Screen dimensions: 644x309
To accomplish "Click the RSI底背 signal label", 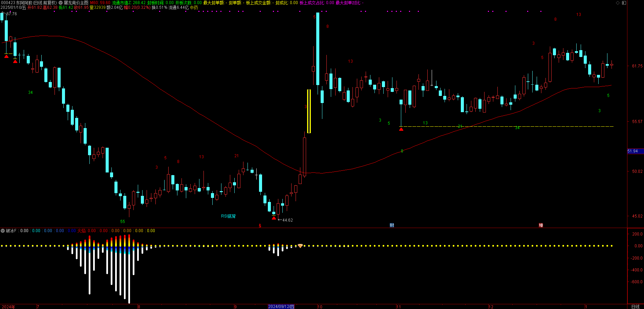I will (x=229, y=216).
